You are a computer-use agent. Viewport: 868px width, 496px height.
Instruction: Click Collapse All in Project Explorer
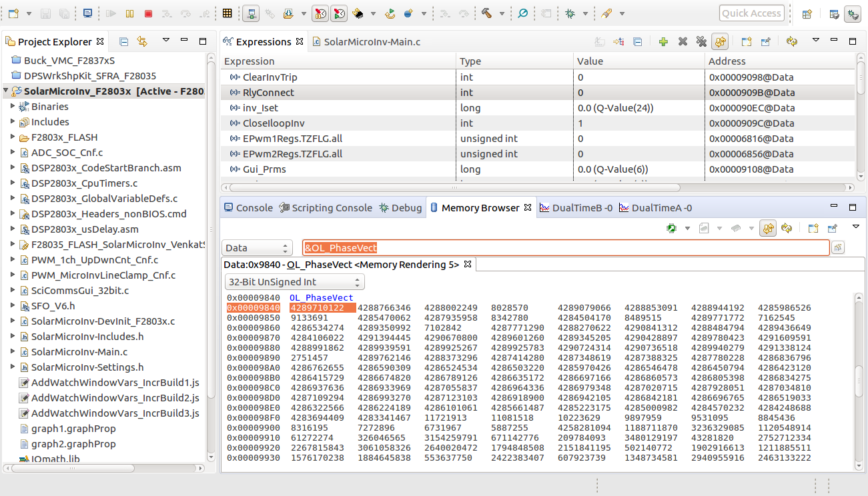(123, 42)
